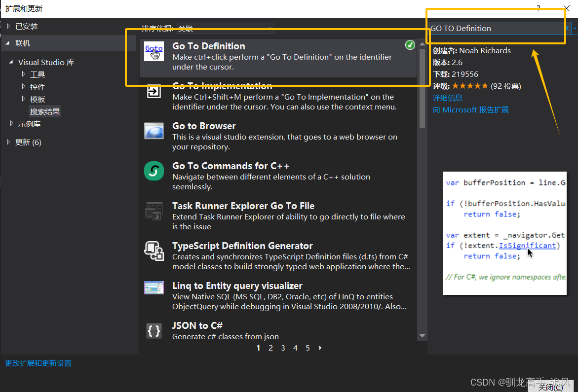Expand the 模板 subcategory
578x392 pixels.
pyautogui.click(x=24, y=99)
